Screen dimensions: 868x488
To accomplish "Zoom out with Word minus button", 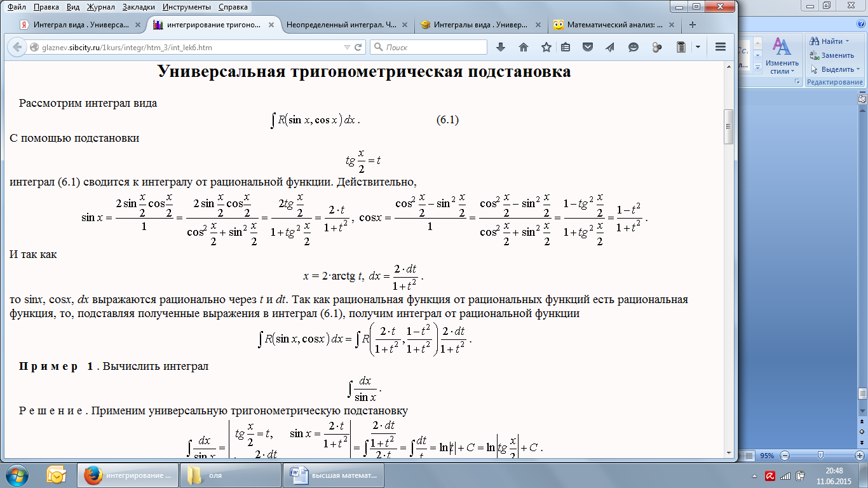I will tap(785, 456).
